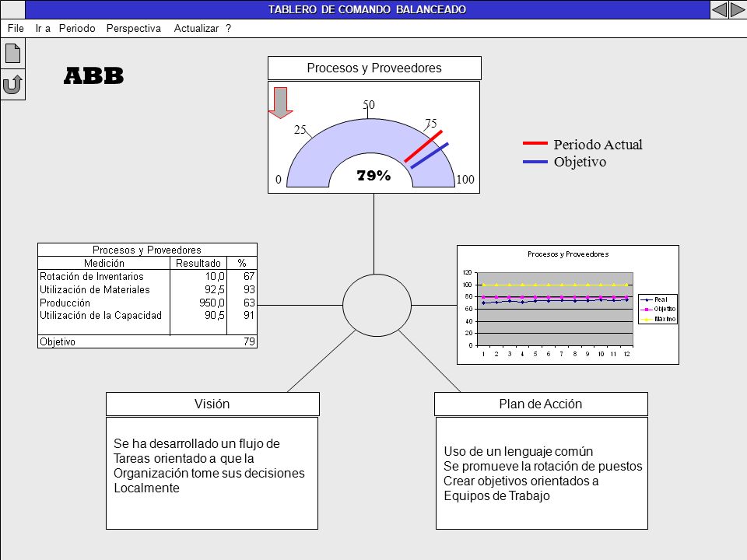This screenshot has height=560, width=747.
Task: Click the 92,5 result value
Action: (x=215, y=289)
